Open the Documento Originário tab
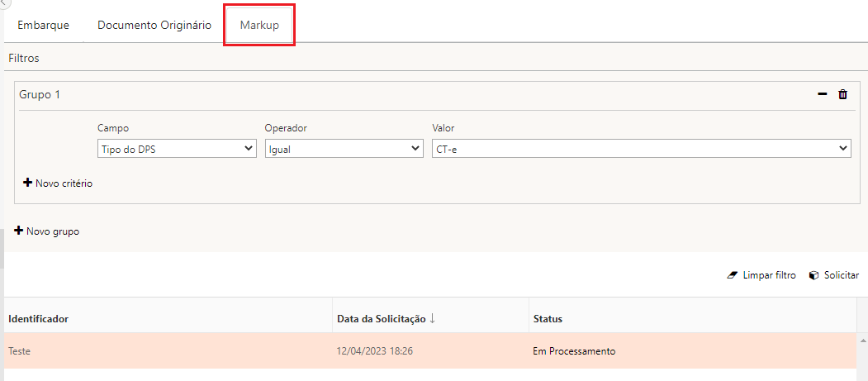Viewport: 868px width, 381px height. (x=154, y=25)
